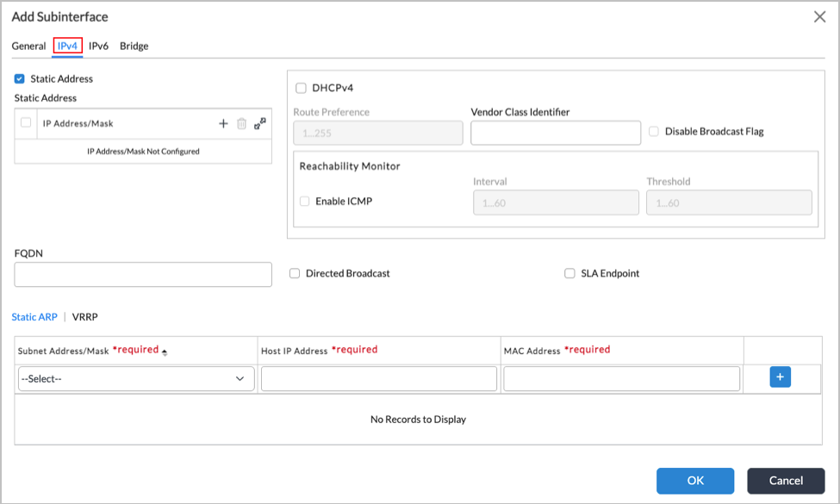This screenshot has height=504, width=840.
Task: Open the IPv6 tab
Action: 98,46
